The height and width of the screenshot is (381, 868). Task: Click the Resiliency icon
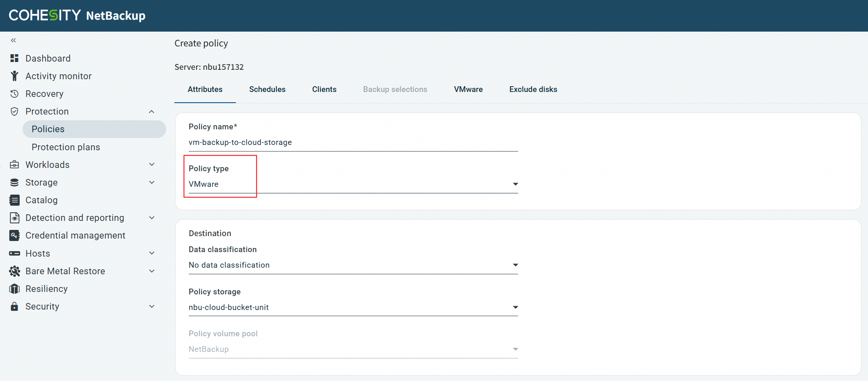point(14,289)
